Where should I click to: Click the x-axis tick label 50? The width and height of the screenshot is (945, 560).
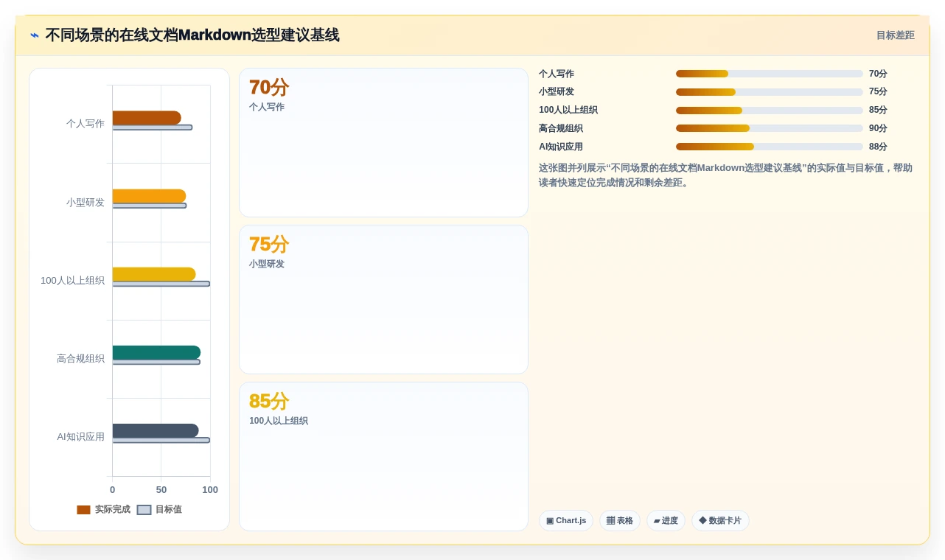point(161,489)
